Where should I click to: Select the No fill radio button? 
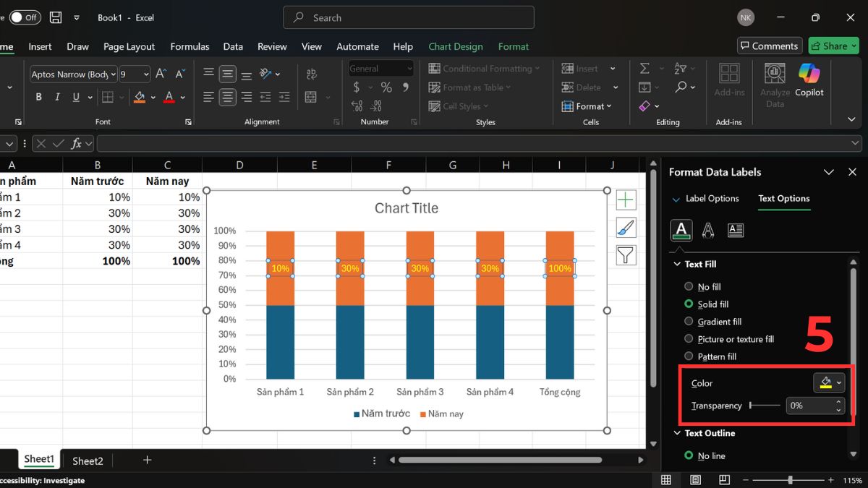(x=689, y=287)
